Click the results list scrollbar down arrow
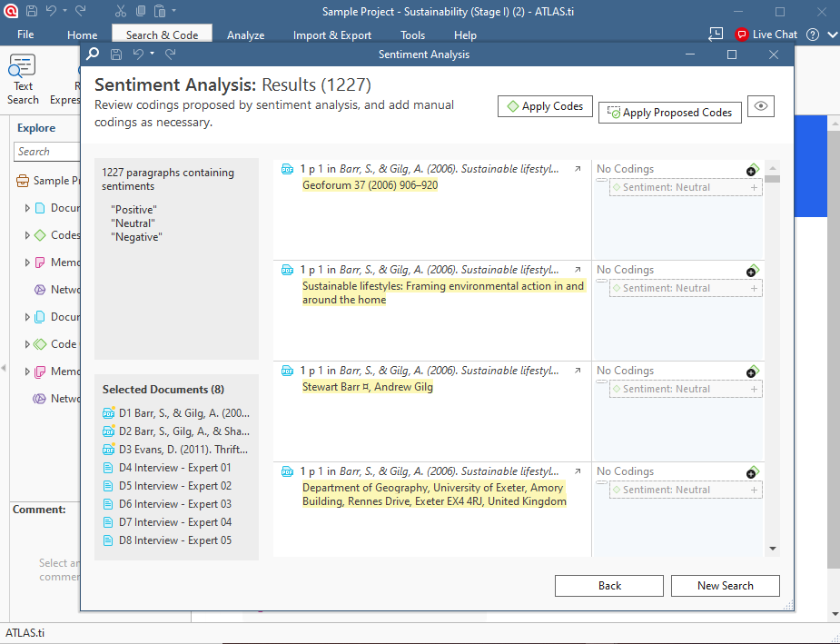840x644 pixels. (773, 549)
